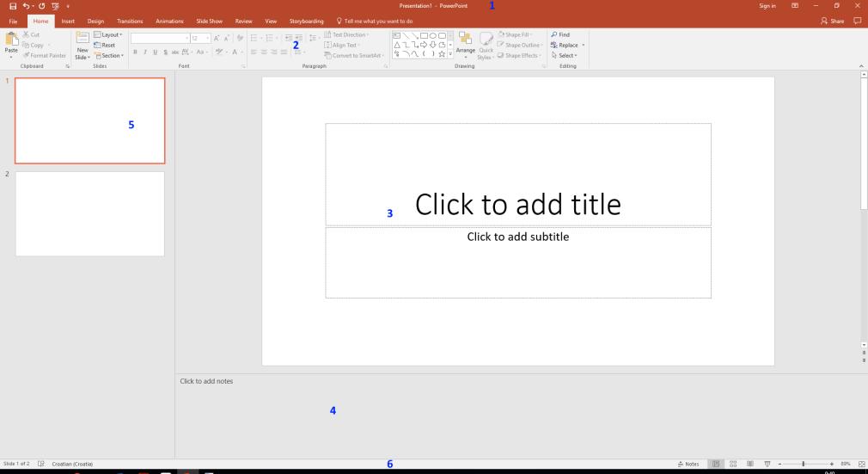Toggle text Shadow formatting
Image resolution: width=868 pixels, height=474 pixels.
click(x=165, y=52)
